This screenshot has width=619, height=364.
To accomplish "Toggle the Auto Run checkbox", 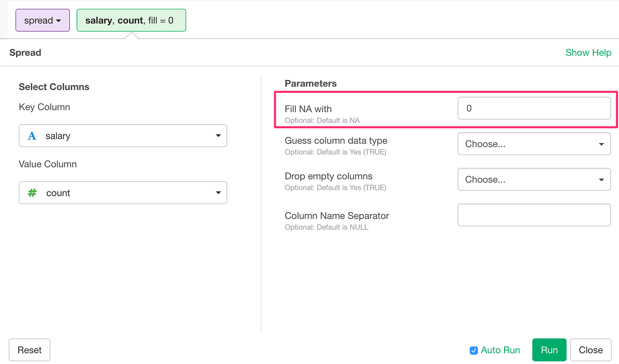I will click(x=474, y=350).
